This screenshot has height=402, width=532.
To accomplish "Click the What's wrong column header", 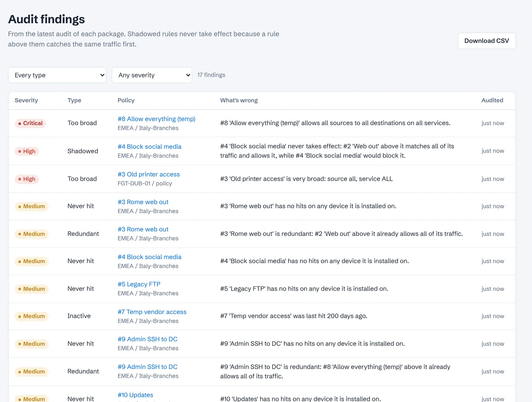I will (239, 100).
